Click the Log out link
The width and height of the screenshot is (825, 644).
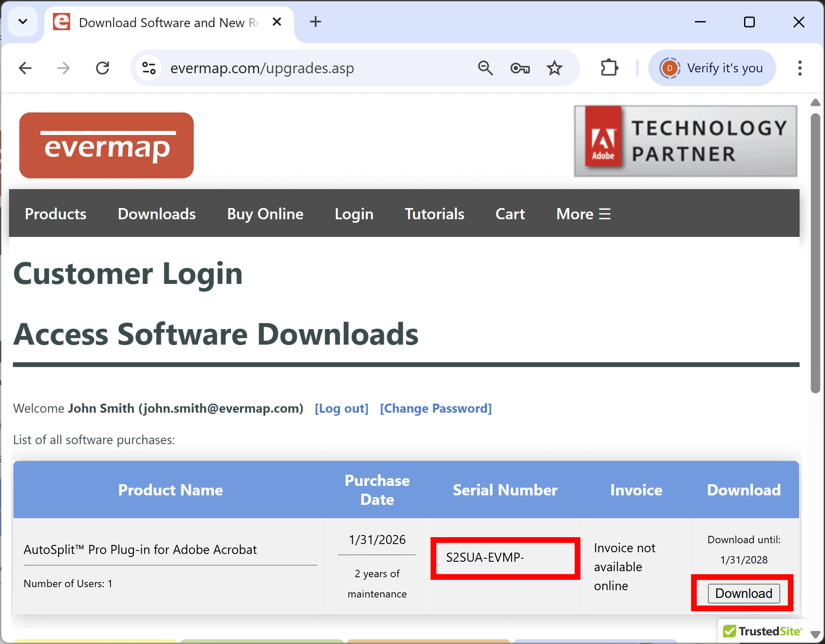pyautogui.click(x=341, y=408)
